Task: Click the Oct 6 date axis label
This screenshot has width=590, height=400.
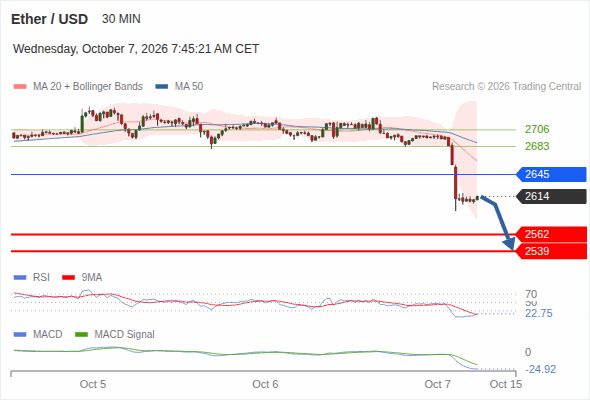Action: coord(265,384)
